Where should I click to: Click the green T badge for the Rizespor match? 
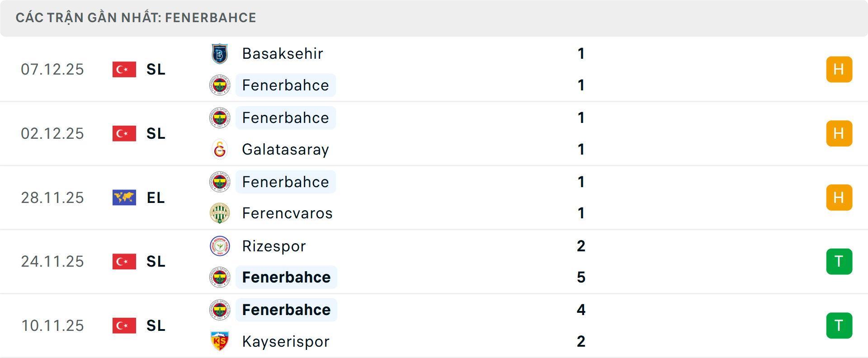tap(839, 261)
